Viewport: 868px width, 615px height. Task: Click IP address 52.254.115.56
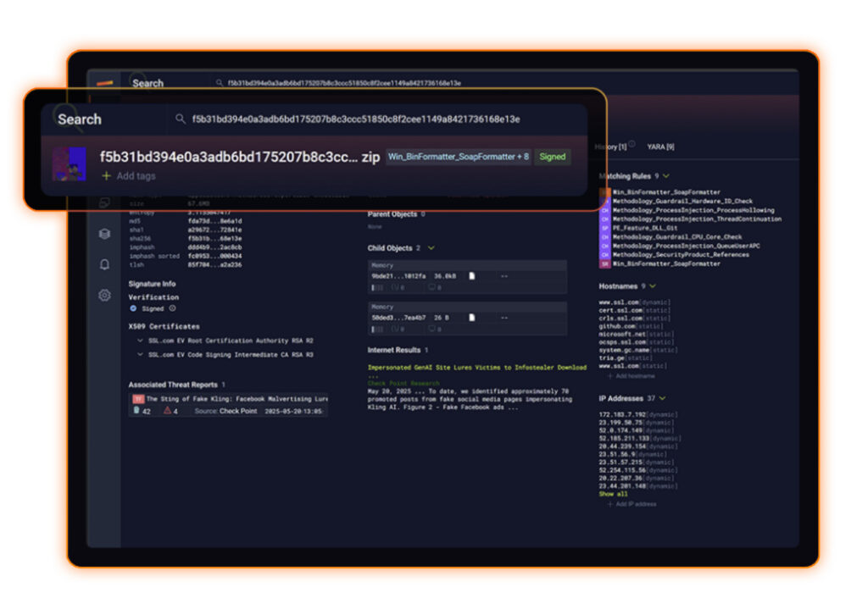[x=622, y=470]
